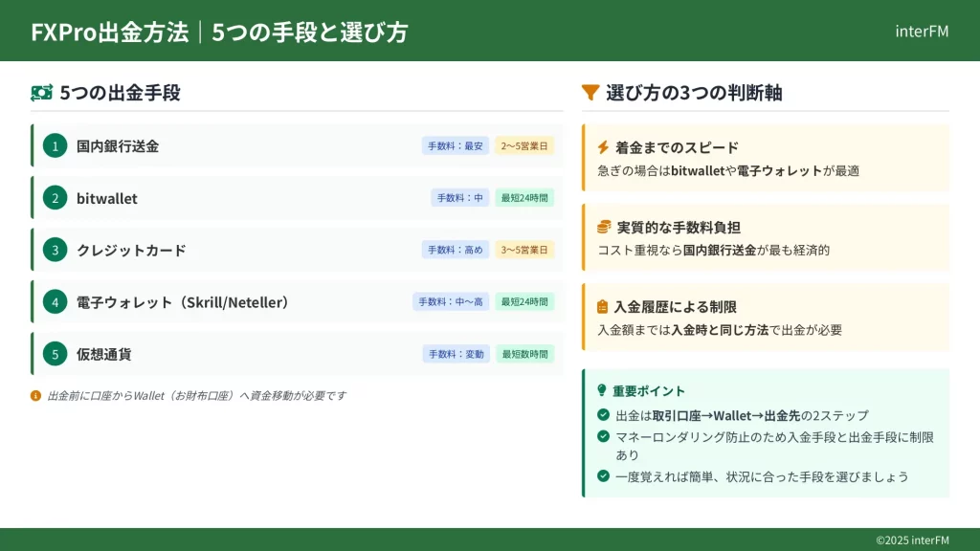Click the 手数料：最安 badge
This screenshot has width=980, height=551.
pyautogui.click(x=456, y=146)
